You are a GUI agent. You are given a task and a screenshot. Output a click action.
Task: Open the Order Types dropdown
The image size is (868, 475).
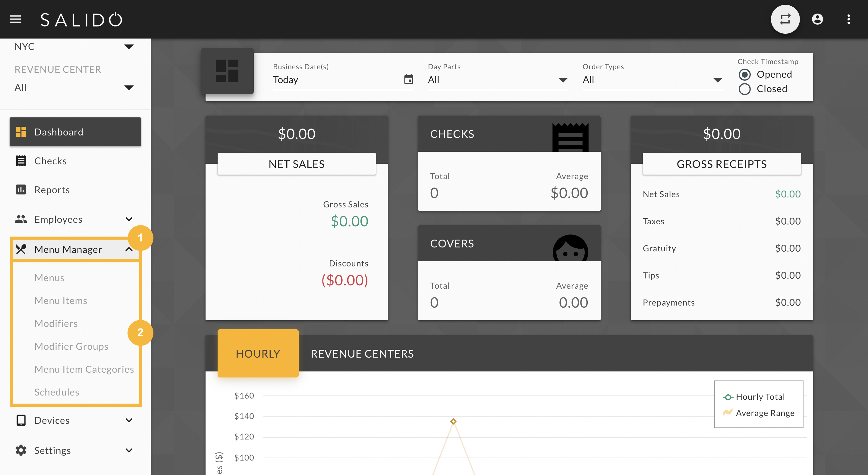pyautogui.click(x=652, y=80)
